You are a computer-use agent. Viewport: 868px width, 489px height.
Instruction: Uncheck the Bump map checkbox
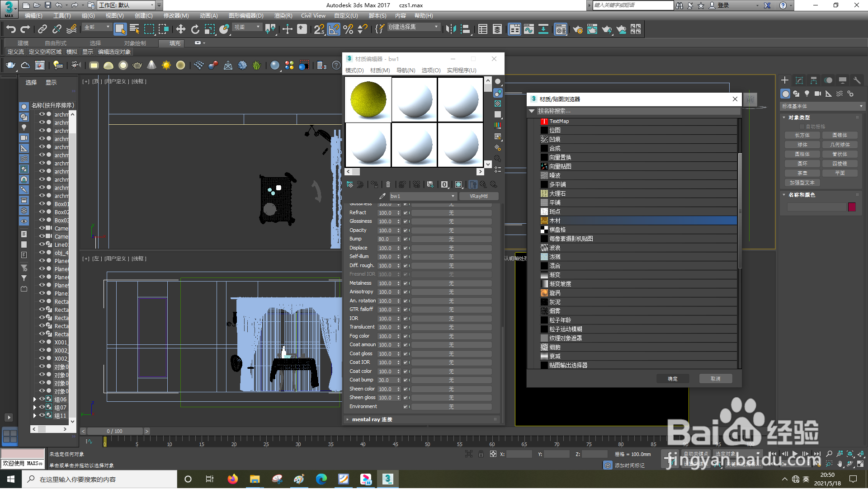coord(406,240)
